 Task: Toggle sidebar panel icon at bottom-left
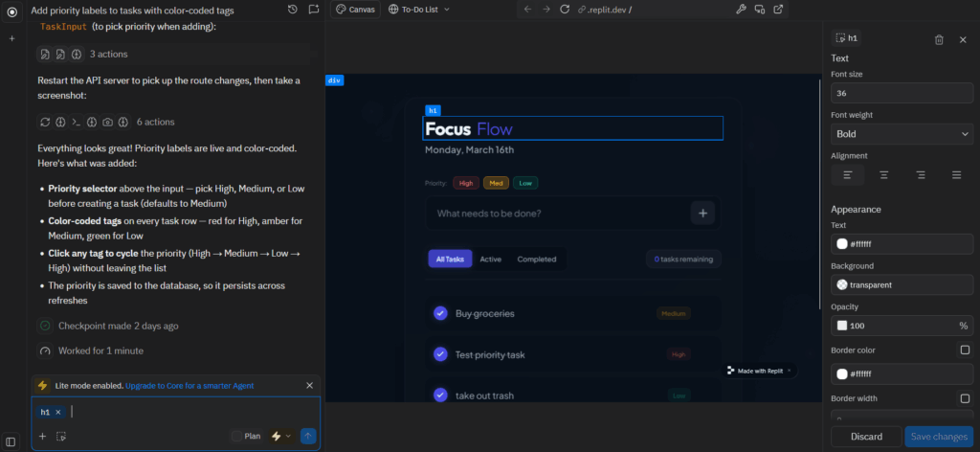pos(11,441)
